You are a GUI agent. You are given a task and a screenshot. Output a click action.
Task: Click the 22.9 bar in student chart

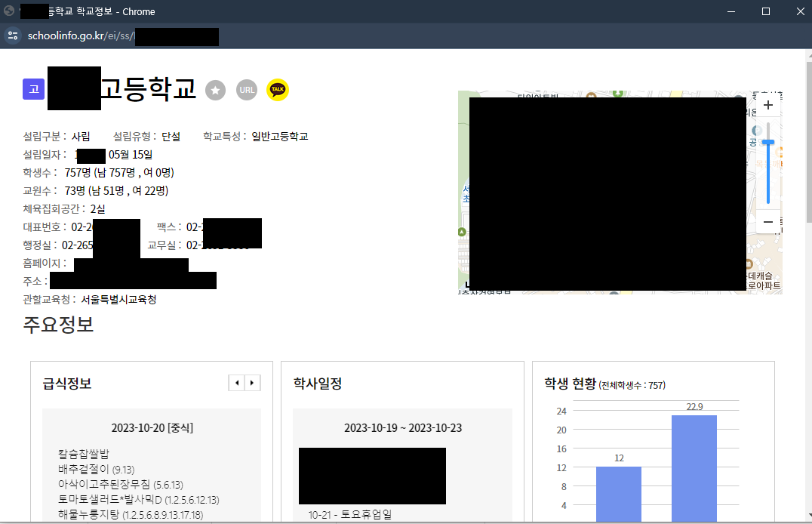(694, 468)
